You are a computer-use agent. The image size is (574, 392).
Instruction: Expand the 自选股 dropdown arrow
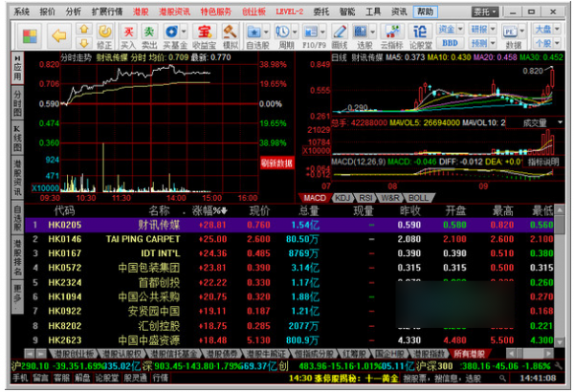pos(266,32)
